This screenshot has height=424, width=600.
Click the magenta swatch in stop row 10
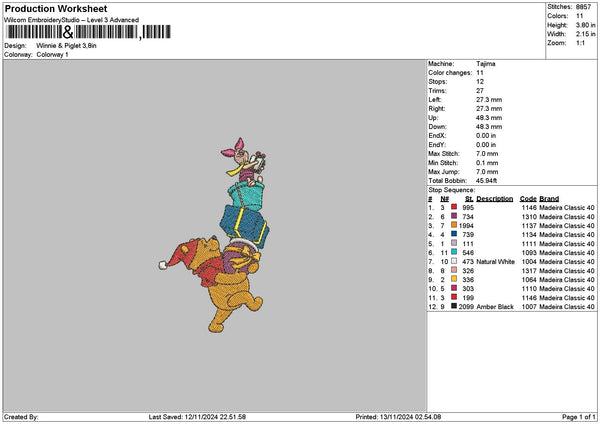[454, 288]
